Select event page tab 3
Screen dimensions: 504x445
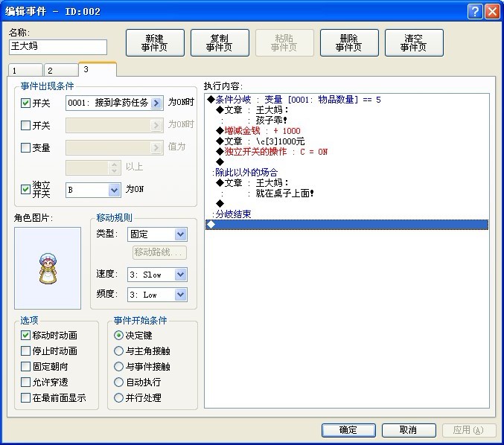[x=98, y=69]
